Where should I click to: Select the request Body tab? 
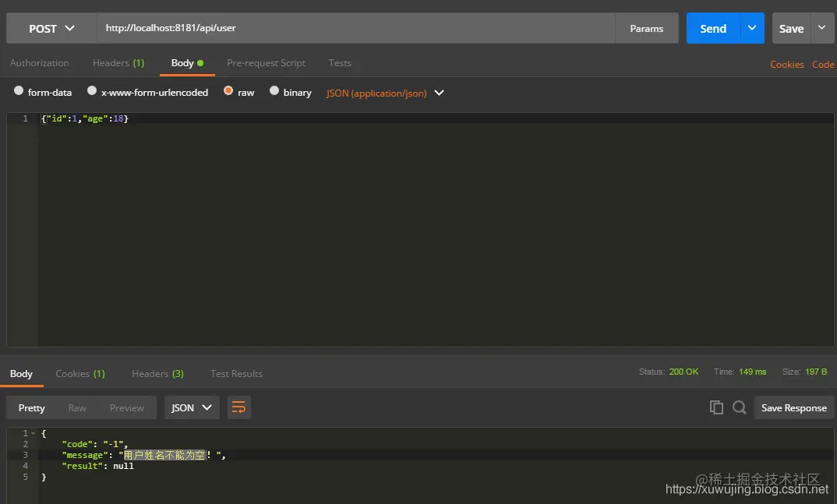click(x=187, y=63)
